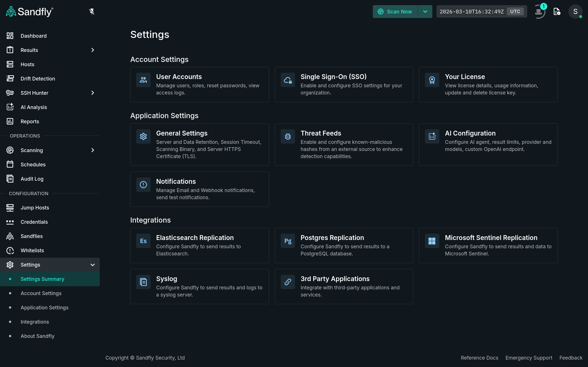
Task: Click the timestamp date field
Action: [x=471, y=12]
